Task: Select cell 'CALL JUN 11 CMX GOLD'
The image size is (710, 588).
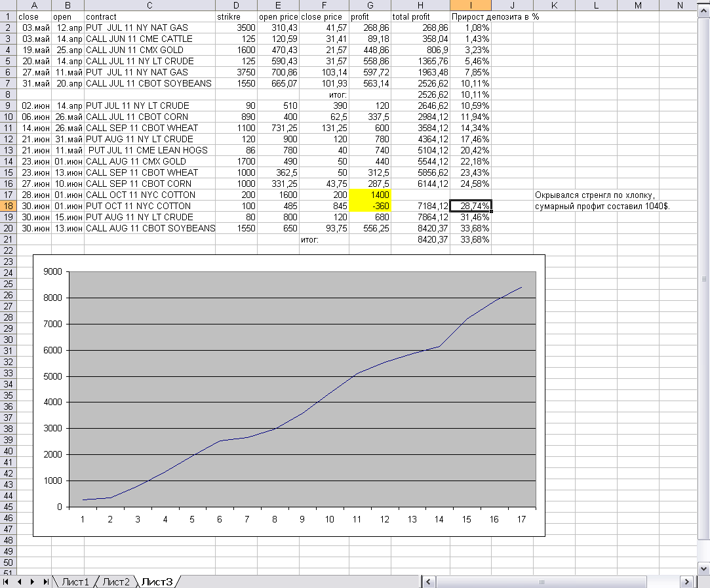Action: click(x=149, y=50)
